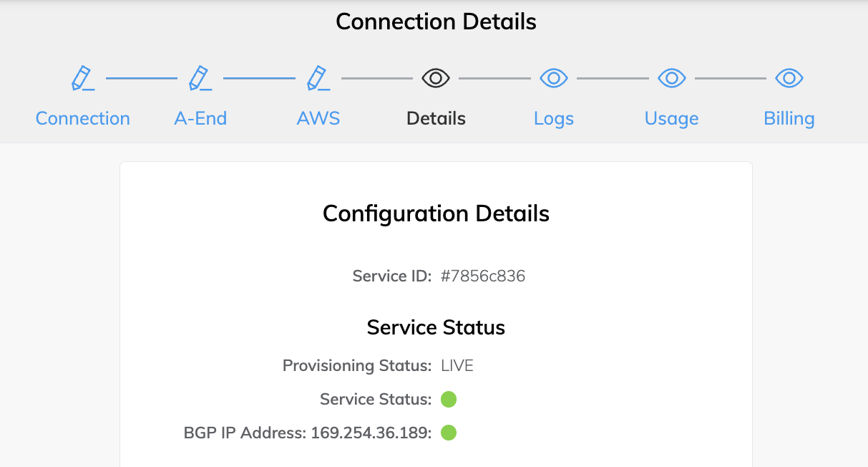The image size is (868, 467).
Task: Click the Billing eye icon
Action: pos(789,77)
